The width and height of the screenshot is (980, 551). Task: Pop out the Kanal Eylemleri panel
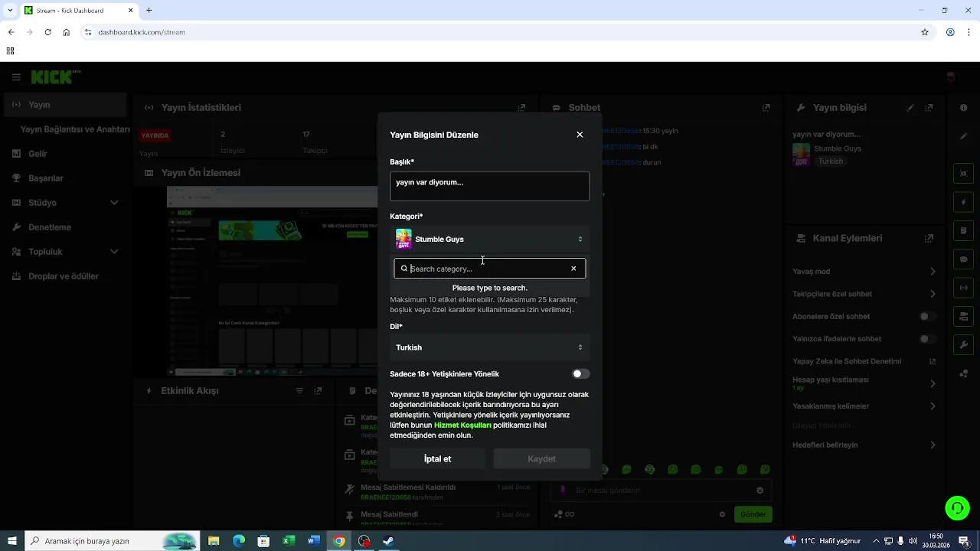pyautogui.click(x=929, y=238)
